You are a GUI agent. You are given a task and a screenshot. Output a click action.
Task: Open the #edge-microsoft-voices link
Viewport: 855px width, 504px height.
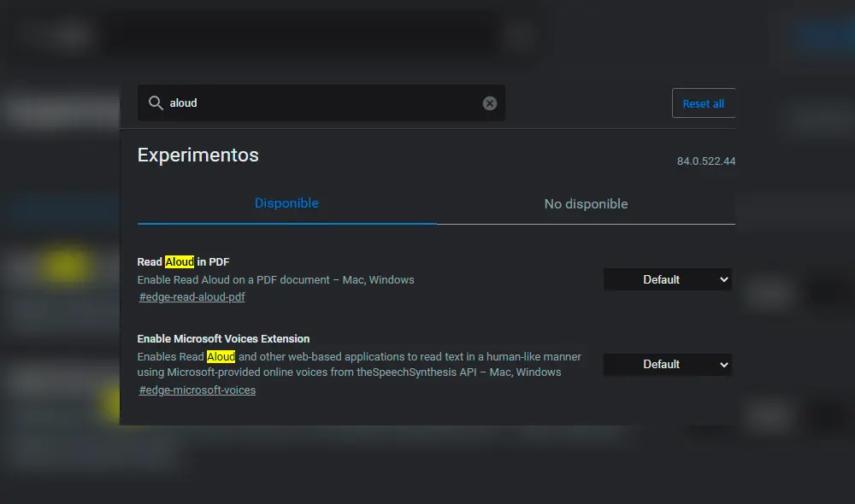198,390
